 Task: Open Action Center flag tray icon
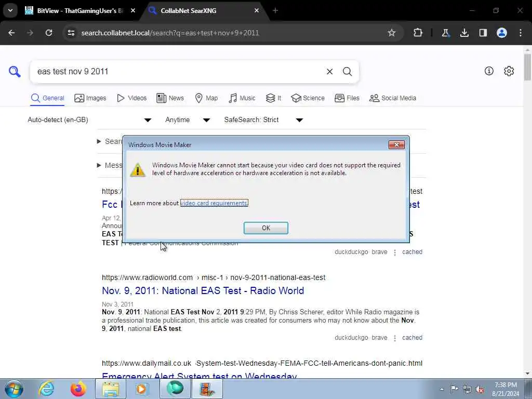pyautogui.click(x=454, y=389)
